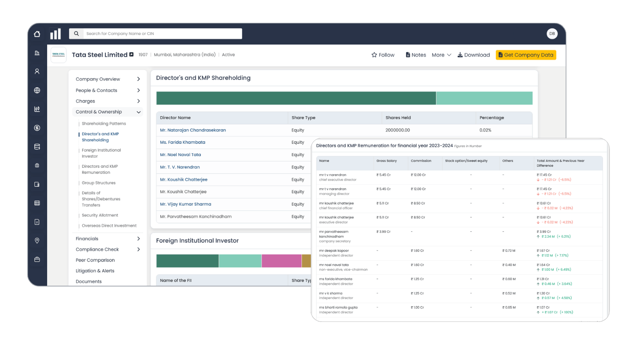This screenshot has width=644, height=342.
Task: Select Shareholding Patterns in side menu
Action: pyautogui.click(x=104, y=124)
